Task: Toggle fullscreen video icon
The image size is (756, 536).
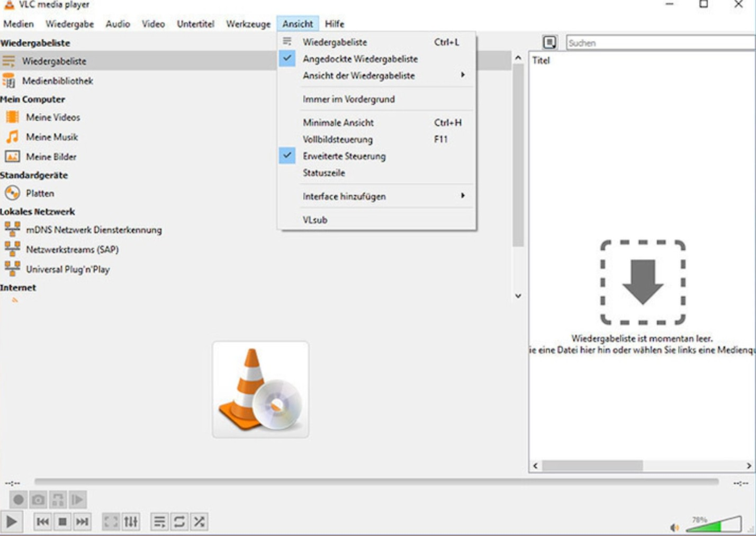Action: 111,522
